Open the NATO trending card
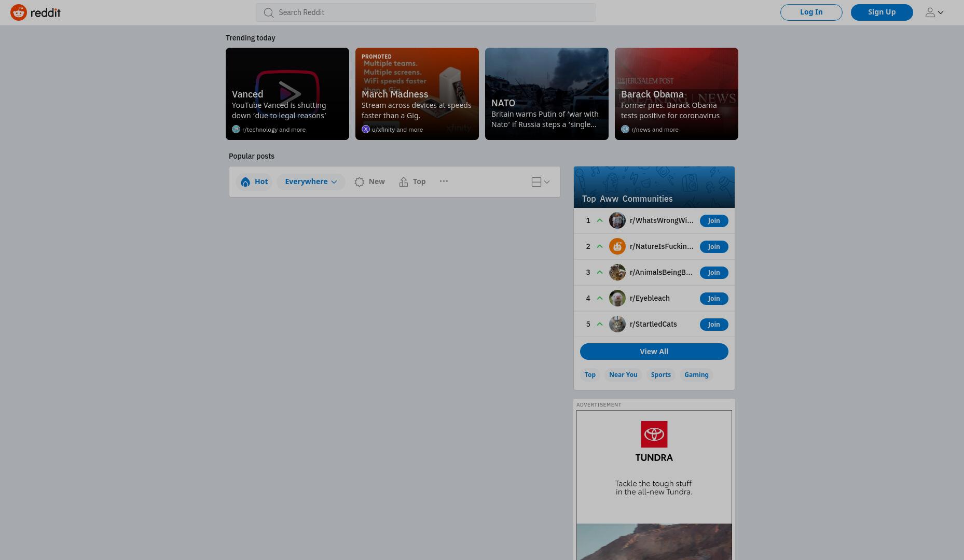Image resolution: width=964 pixels, height=560 pixels. coord(547,94)
